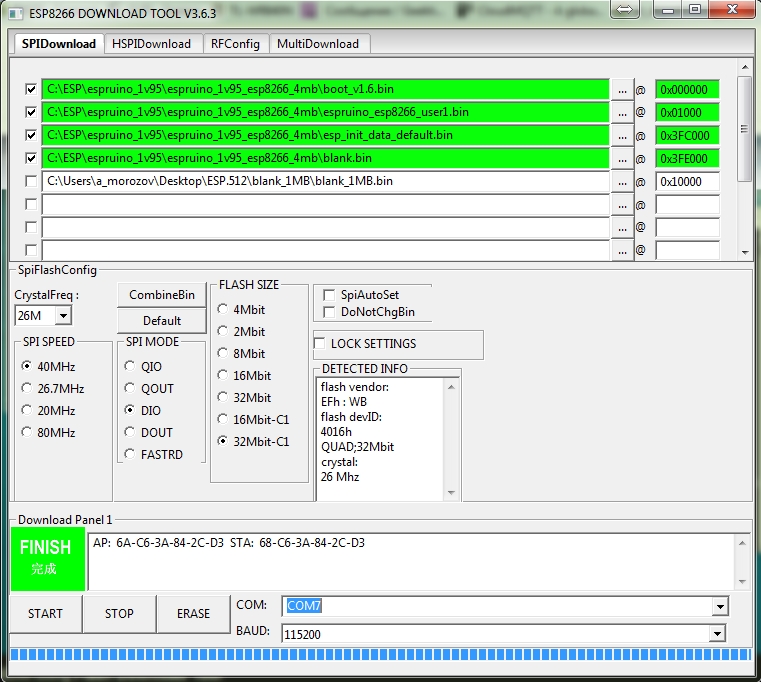Viewport: 761px width, 682px height.
Task: Click the download progress bar
Action: point(380,654)
